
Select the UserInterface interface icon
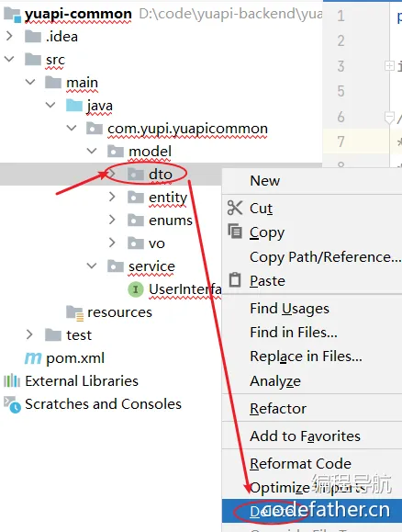[x=136, y=289]
